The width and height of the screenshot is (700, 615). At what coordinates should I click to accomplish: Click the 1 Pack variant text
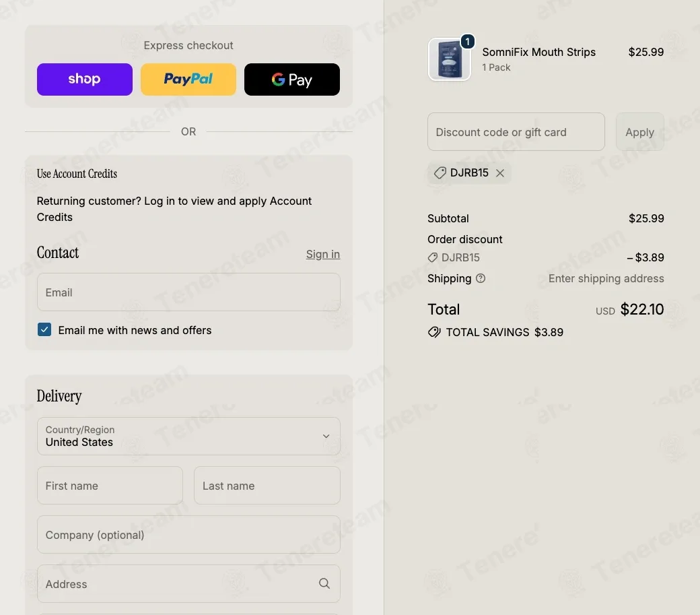click(x=496, y=67)
